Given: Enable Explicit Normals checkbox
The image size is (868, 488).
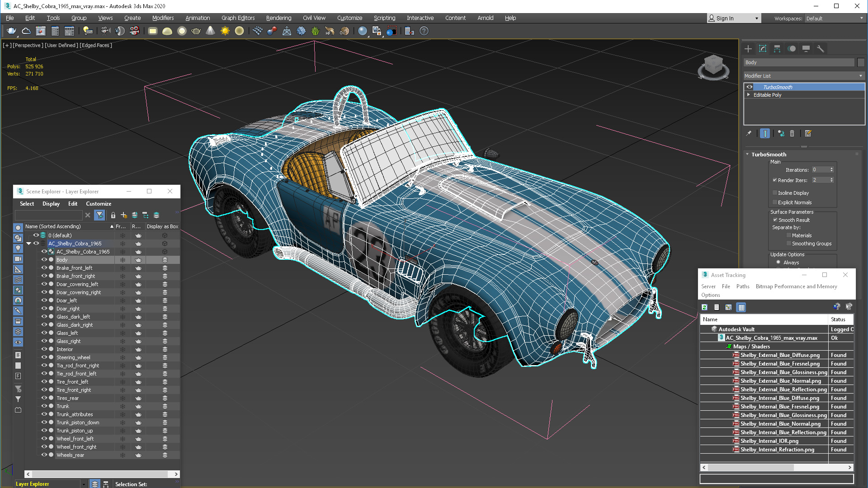Looking at the screenshot, I should click(x=775, y=202).
